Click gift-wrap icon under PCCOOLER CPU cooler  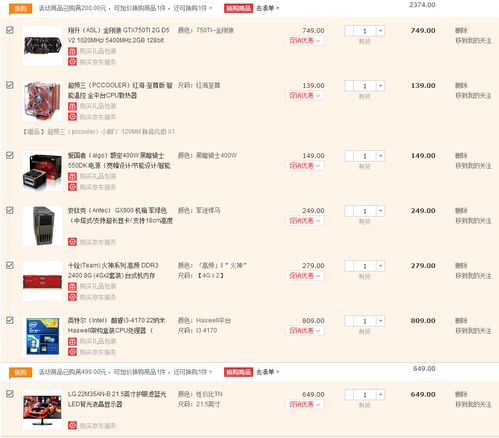(72, 106)
